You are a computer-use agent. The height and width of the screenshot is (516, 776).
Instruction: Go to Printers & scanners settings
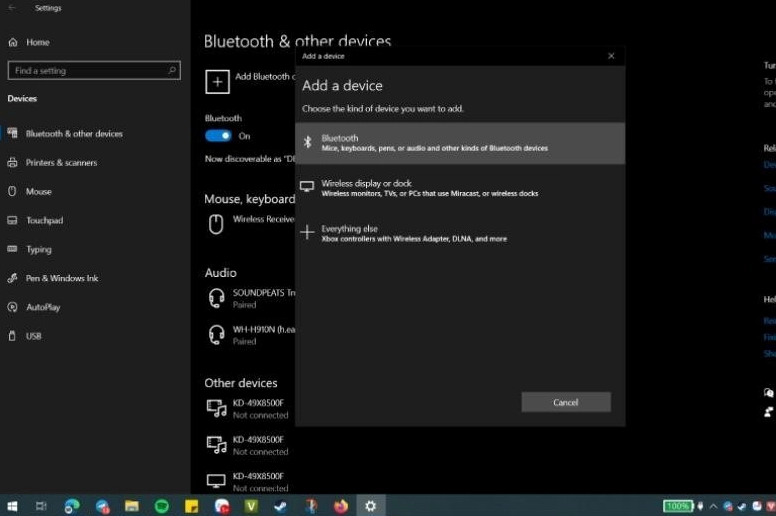pos(61,163)
